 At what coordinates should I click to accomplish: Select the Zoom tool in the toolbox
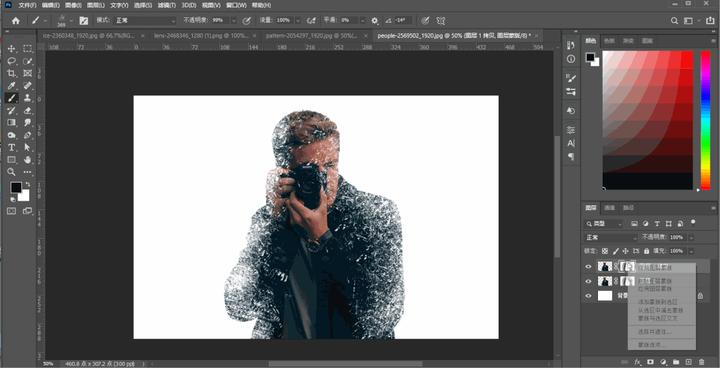coord(11,172)
